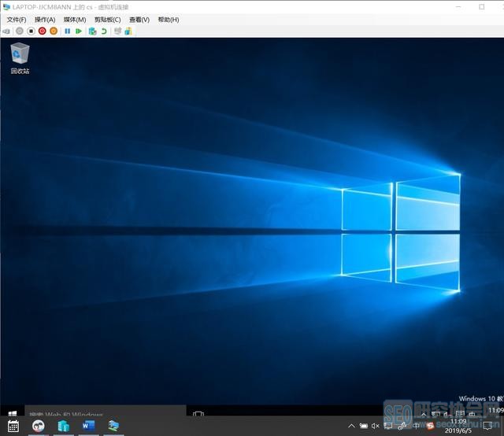
Task: Maximize the virtual machine connection window
Action: coord(481,7)
